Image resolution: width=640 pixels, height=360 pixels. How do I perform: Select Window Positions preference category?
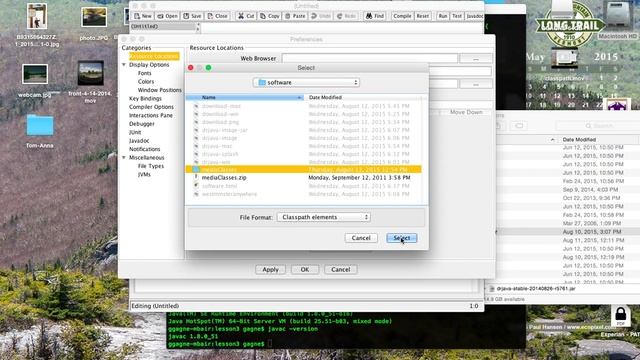tap(159, 90)
